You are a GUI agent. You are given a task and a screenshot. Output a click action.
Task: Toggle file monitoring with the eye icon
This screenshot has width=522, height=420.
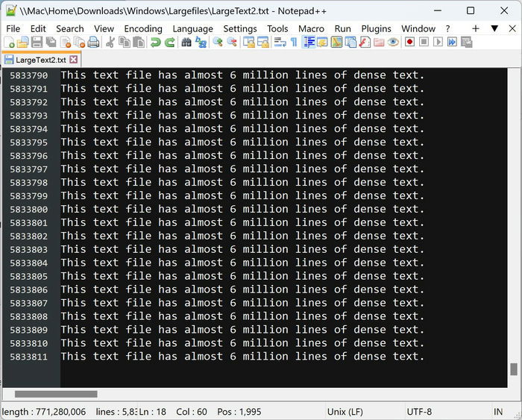click(x=393, y=43)
